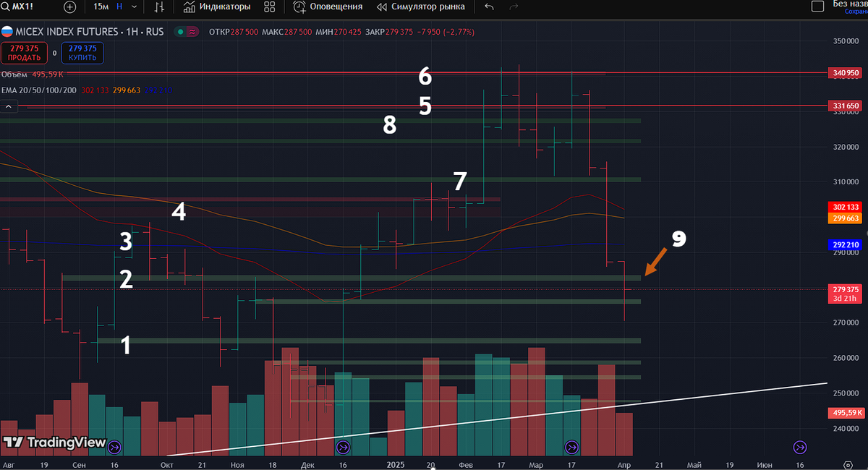Click the 331 650 price line label

[845, 106]
